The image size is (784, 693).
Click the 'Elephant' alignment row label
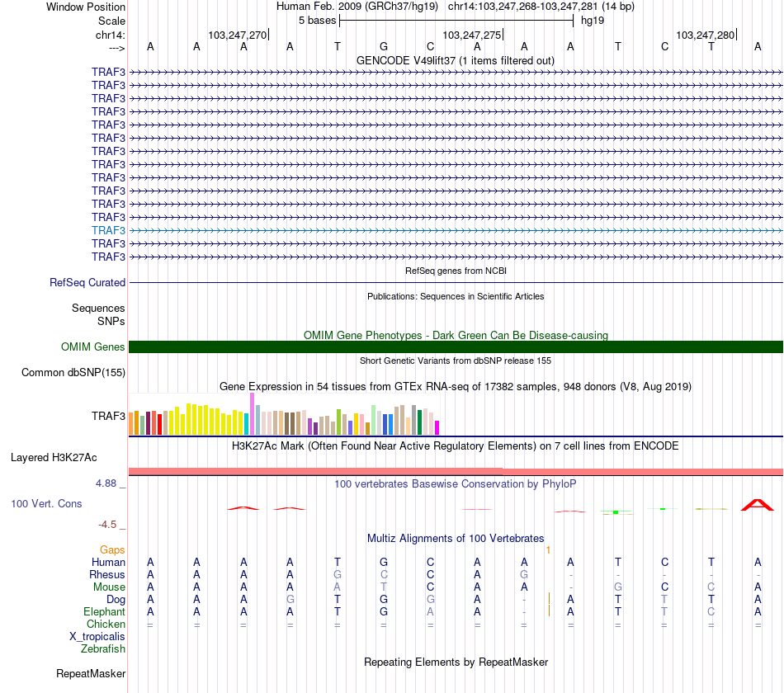tap(104, 612)
